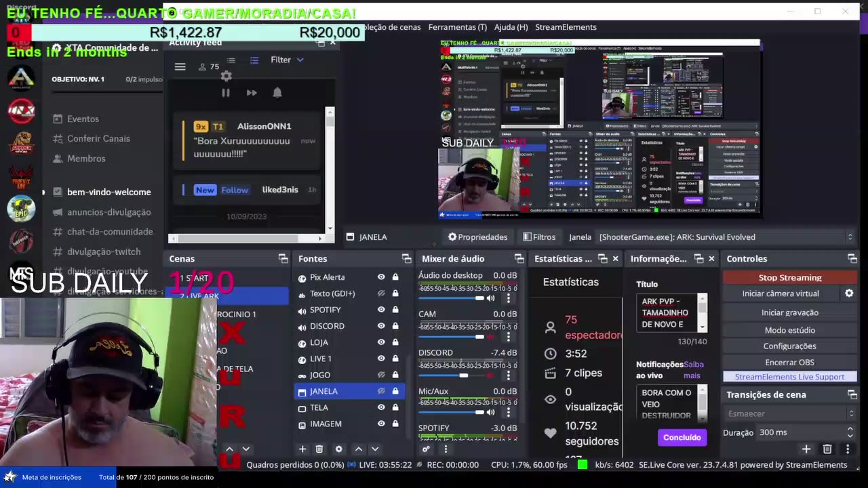
Task: Unlock the TELA source
Action: point(395,407)
